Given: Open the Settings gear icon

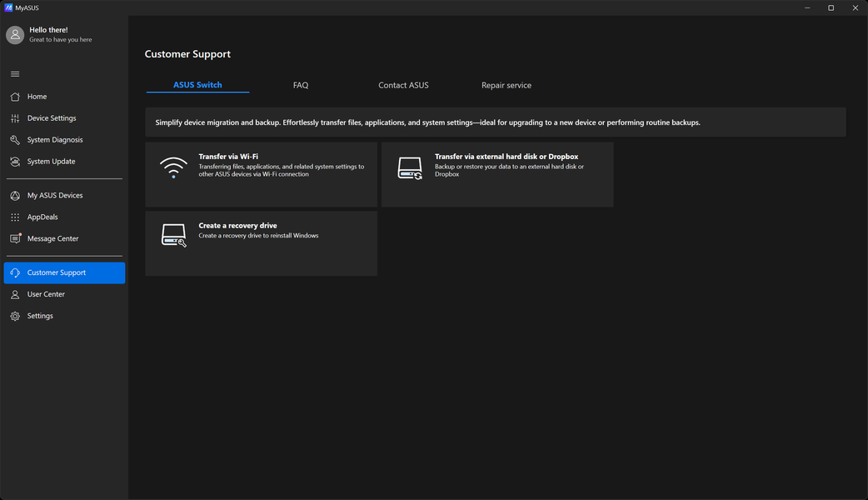Looking at the screenshot, I should [15, 317].
